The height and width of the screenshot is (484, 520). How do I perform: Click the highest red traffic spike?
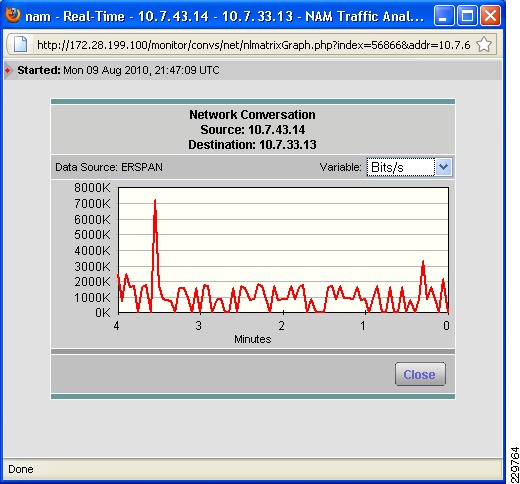[x=155, y=202]
